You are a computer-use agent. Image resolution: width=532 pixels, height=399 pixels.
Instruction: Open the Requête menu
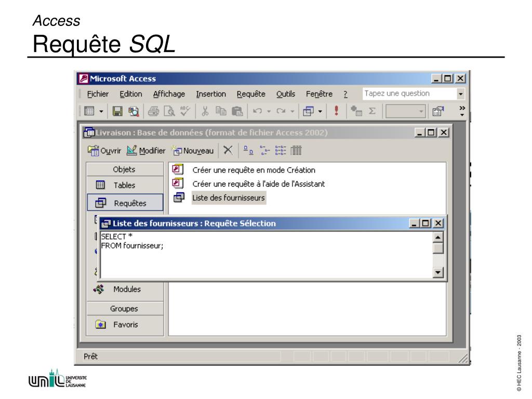[x=251, y=94]
